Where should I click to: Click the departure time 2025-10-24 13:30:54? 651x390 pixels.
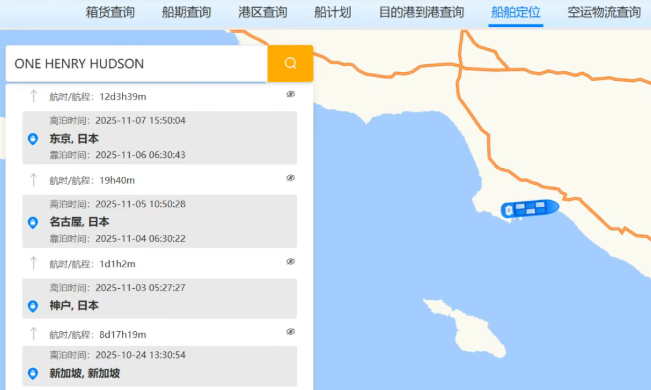click(140, 355)
